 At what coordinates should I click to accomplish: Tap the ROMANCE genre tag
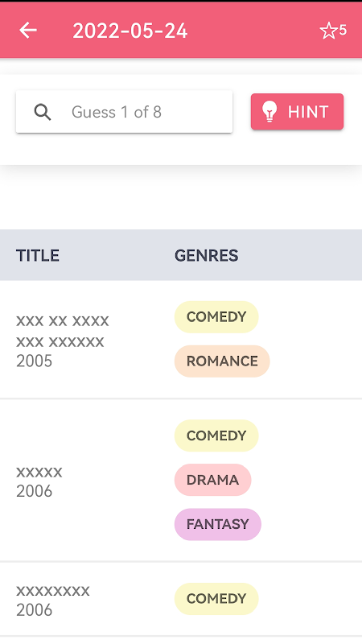coord(222,361)
